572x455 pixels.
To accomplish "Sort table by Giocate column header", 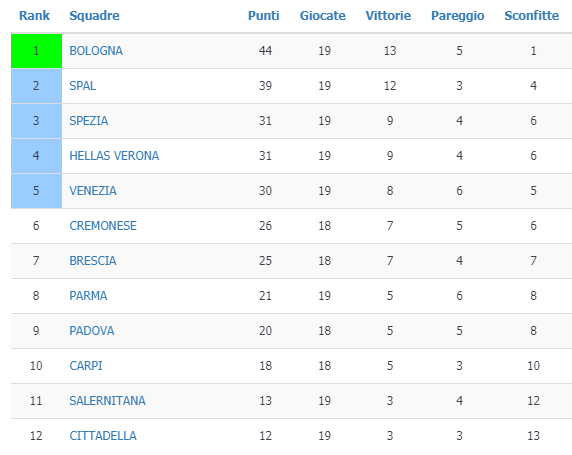I will 322,16.
